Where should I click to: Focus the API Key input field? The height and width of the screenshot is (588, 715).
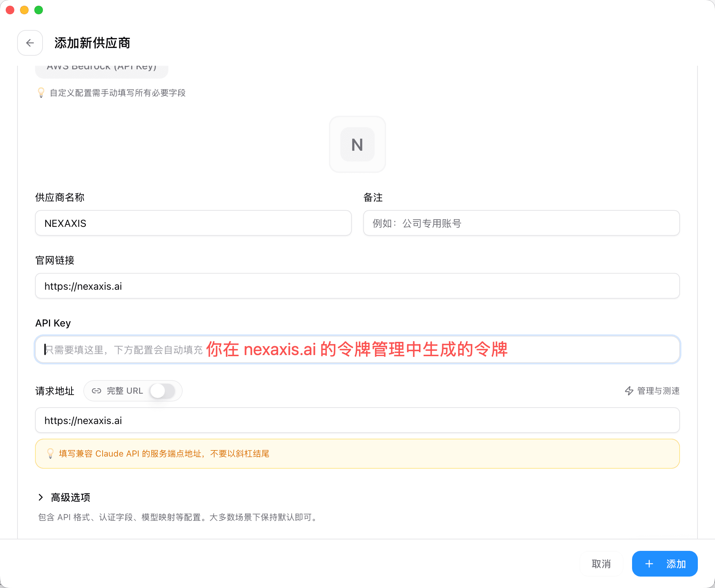coord(357,349)
